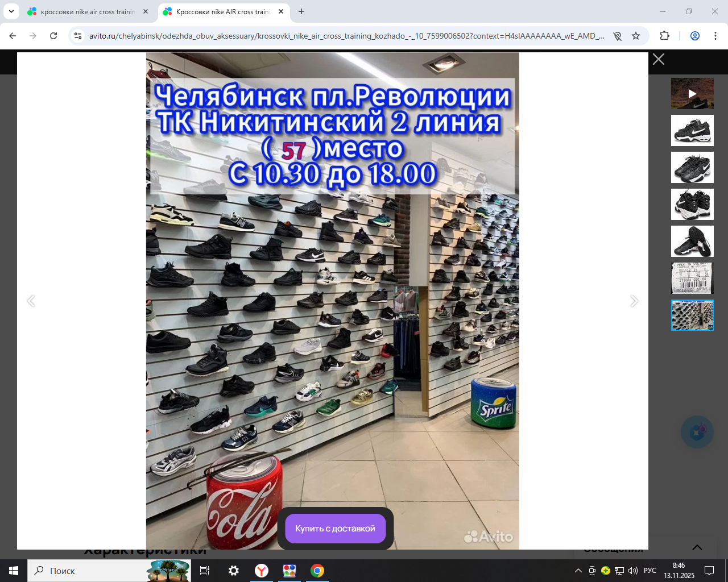Open a new browser tab

tap(301, 11)
